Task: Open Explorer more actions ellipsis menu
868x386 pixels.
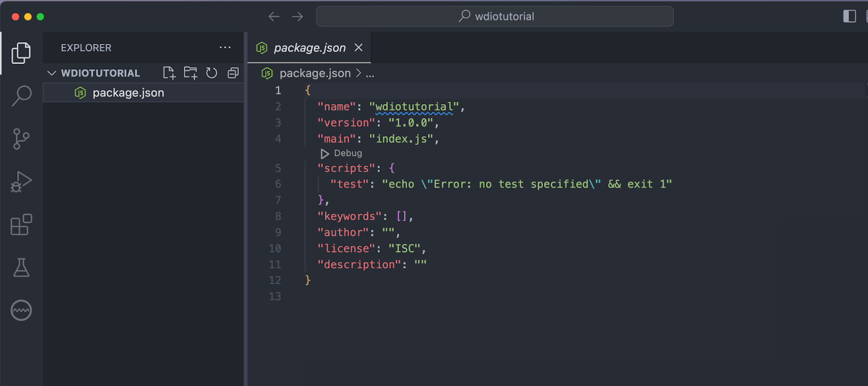Action: click(x=225, y=48)
